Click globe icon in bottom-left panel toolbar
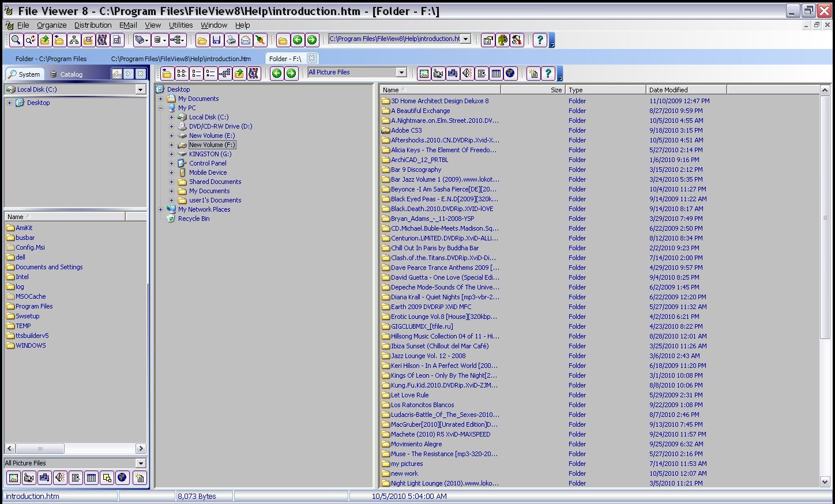The width and height of the screenshot is (835, 504). [122, 477]
